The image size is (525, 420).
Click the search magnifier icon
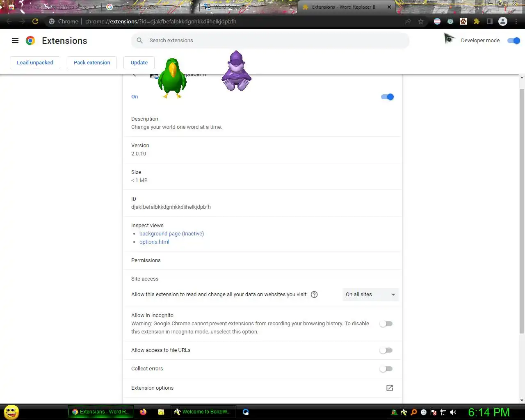pyautogui.click(x=140, y=41)
